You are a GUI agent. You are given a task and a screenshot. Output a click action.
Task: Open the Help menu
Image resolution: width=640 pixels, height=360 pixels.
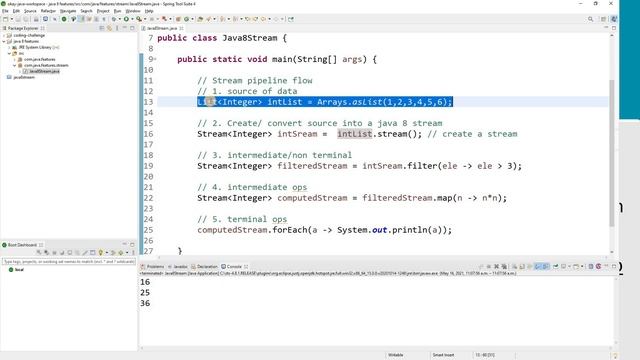click(149, 11)
